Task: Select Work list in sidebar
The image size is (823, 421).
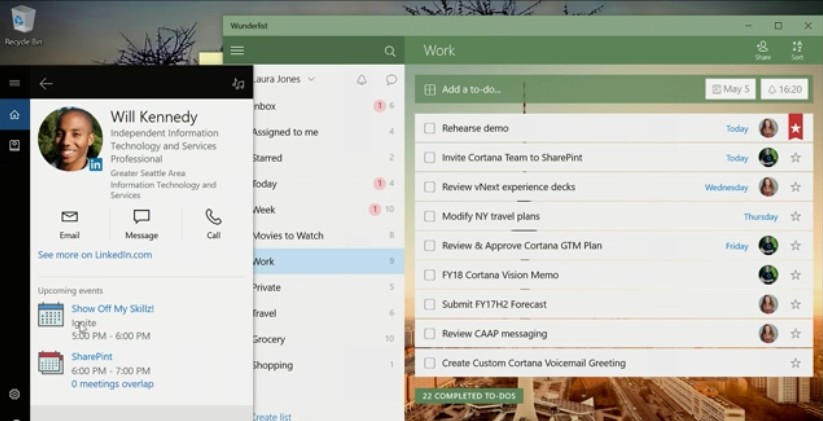Action: tap(329, 261)
